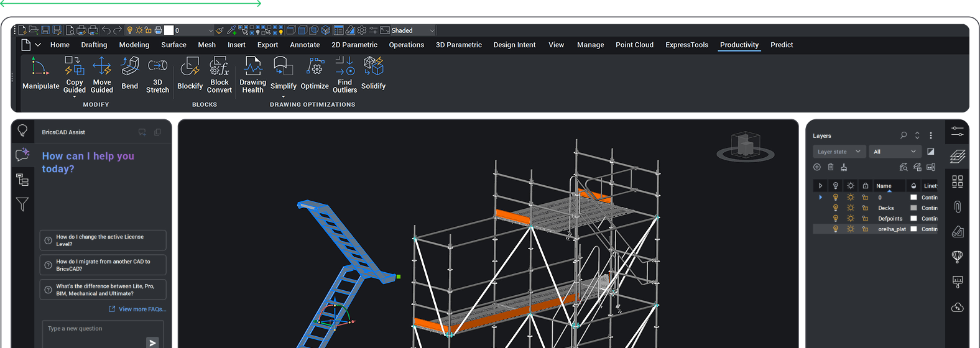The height and width of the screenshot is (348, 980).
Task: Expand or collapse Layers panel with up-down chevrons
Action: click(917, 135)
